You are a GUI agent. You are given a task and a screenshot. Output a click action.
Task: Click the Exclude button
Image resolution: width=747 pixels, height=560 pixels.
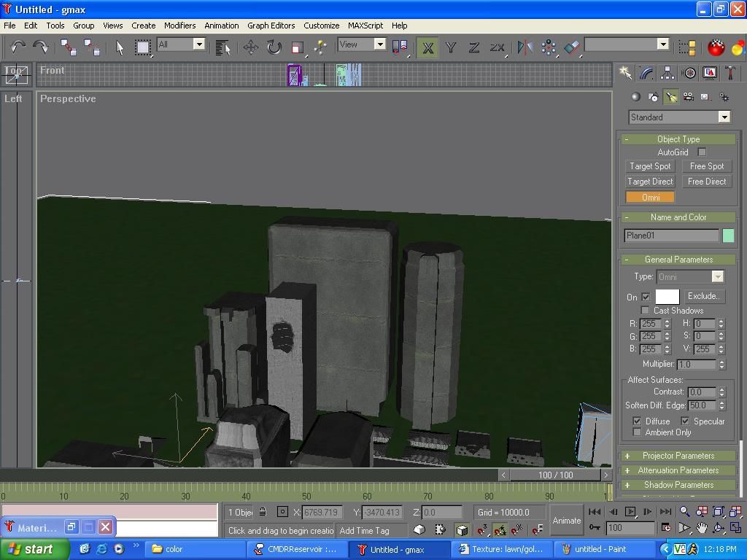[x=703, y=296]
